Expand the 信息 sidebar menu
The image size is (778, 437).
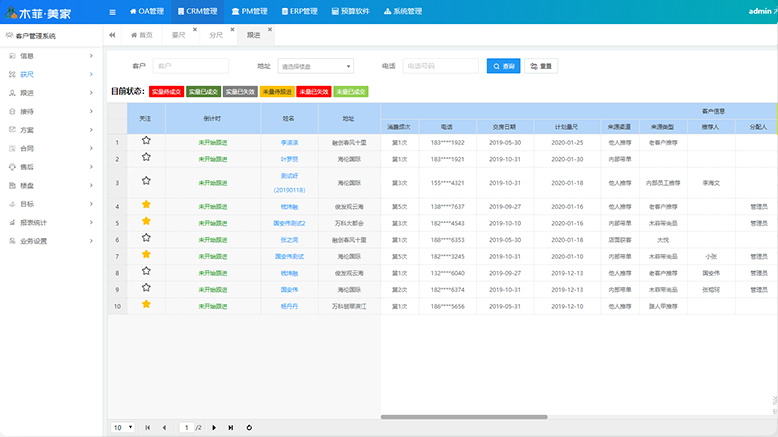50,56
